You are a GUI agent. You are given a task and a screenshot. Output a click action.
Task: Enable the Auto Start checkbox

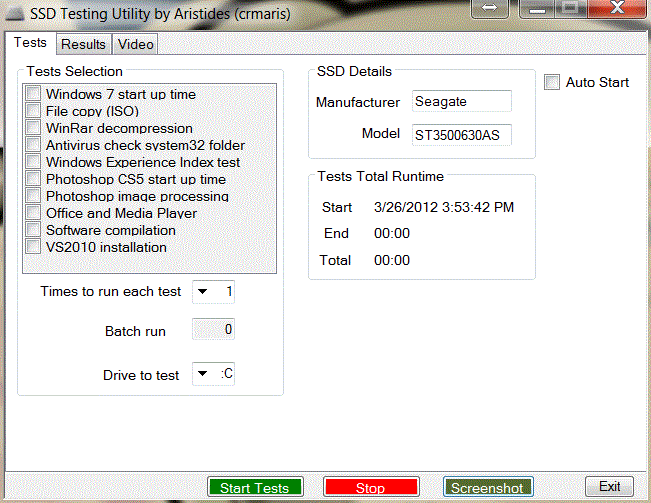point(552,82)
